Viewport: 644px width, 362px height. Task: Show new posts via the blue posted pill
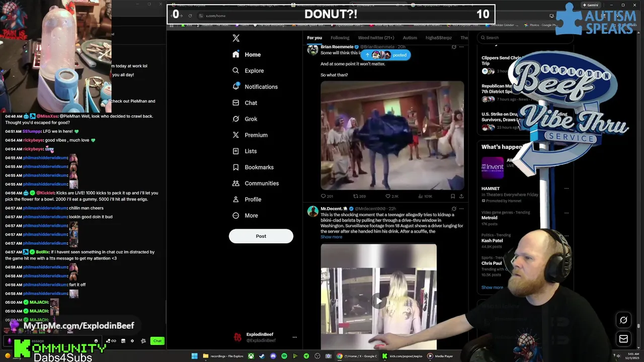coord(385,55)
